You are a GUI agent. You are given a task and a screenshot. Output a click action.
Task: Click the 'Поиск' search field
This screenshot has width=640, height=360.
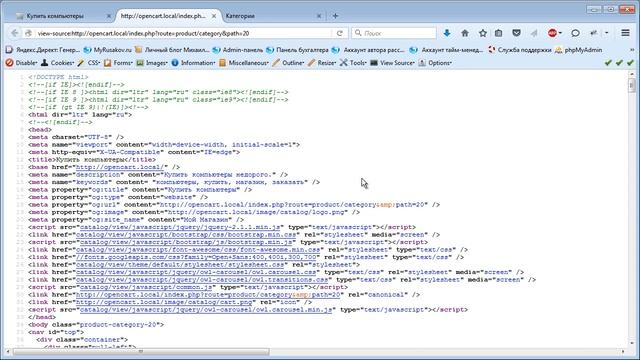(x=394, y=33)
